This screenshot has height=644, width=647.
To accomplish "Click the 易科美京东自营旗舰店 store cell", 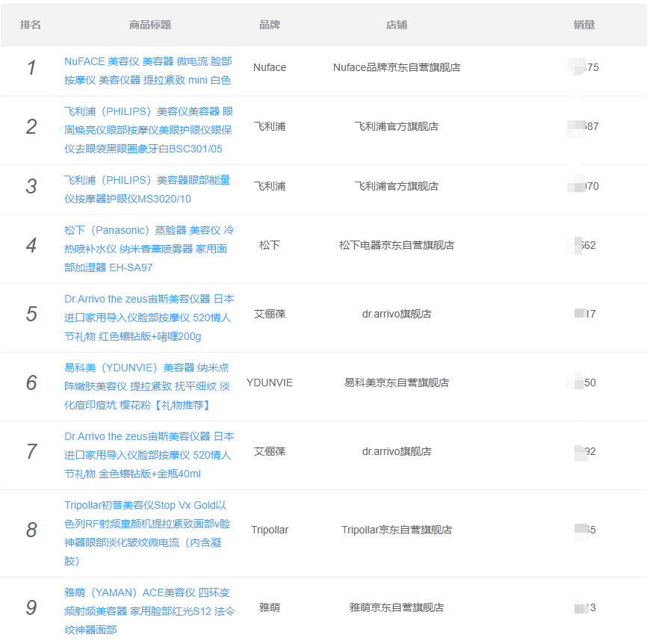I will [397, 383].
